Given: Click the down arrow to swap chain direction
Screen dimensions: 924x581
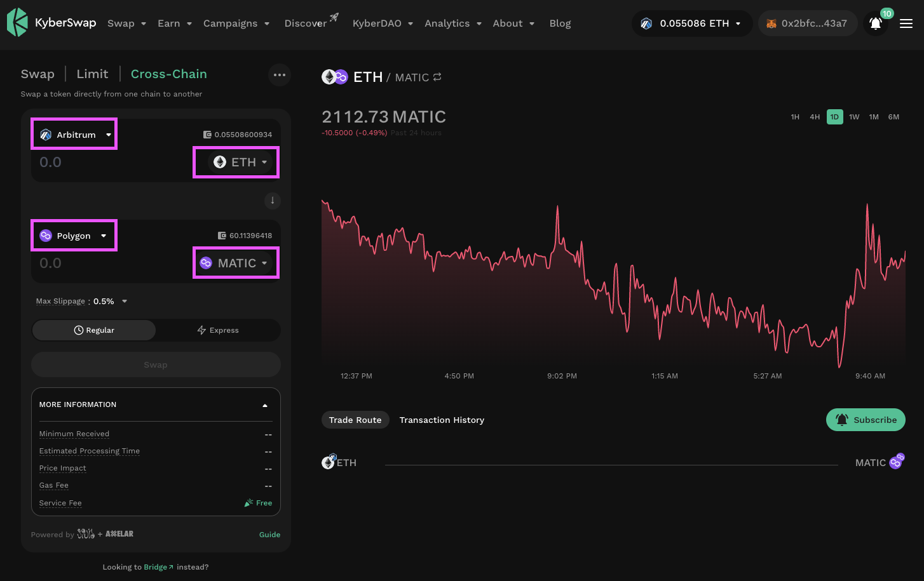Looking at the screenshot, I should (272, 201).
